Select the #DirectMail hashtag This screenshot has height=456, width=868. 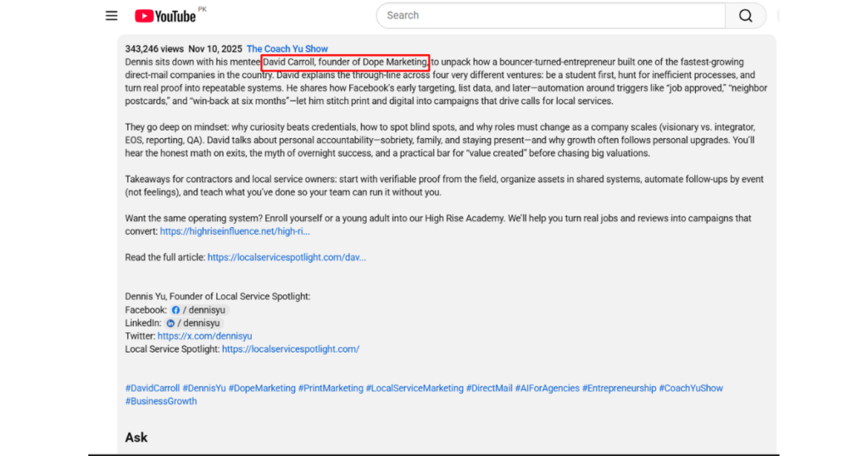pos(489,388)
